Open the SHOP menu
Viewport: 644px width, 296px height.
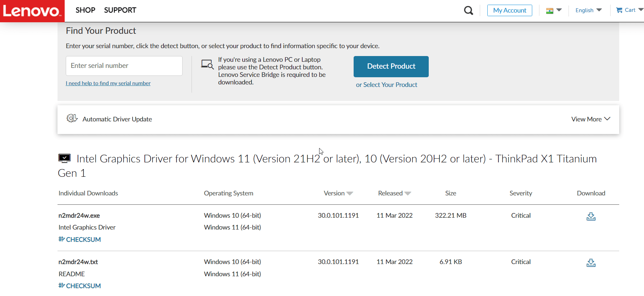pyautogui.click(x=85, y=10)
